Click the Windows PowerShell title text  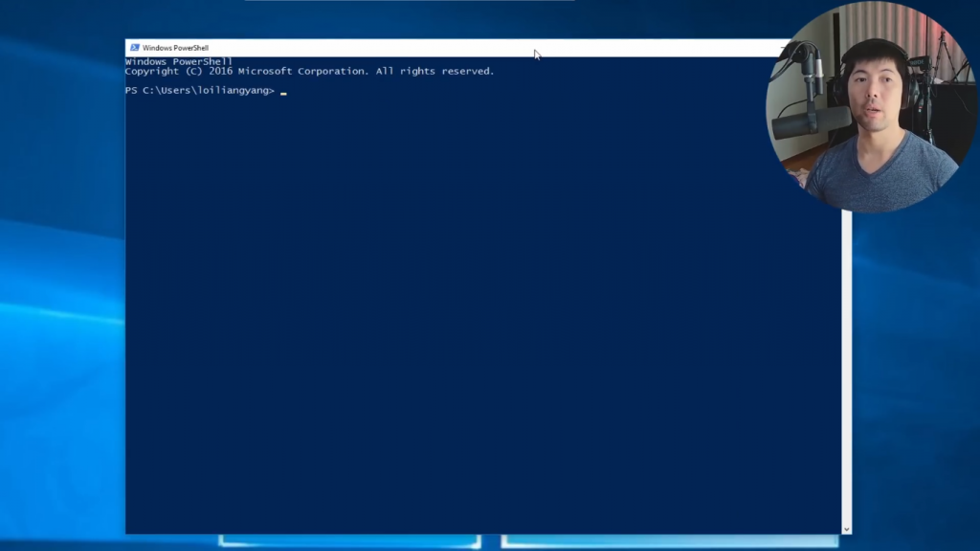175,48
